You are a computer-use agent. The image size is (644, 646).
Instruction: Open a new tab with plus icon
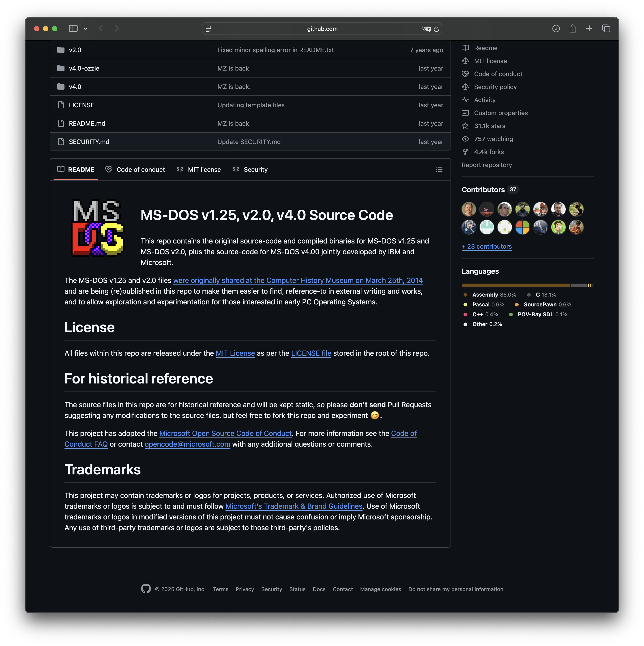coord(590,29)
